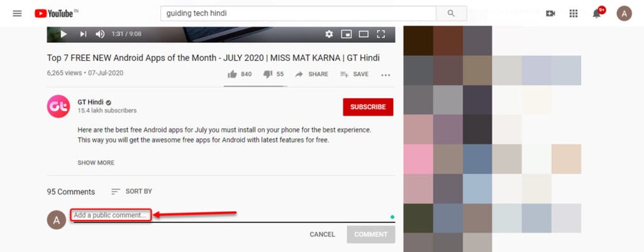This screenshot has height=252, width=644.
Task: Open the GT Hindi channel name link
Action: click(x=91, y=102)
